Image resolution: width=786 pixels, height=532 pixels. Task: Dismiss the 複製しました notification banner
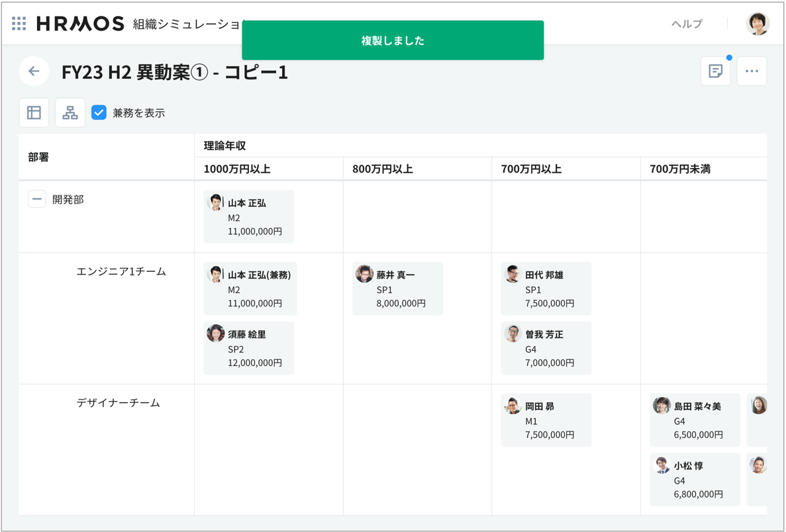click(x=393, y=40)
